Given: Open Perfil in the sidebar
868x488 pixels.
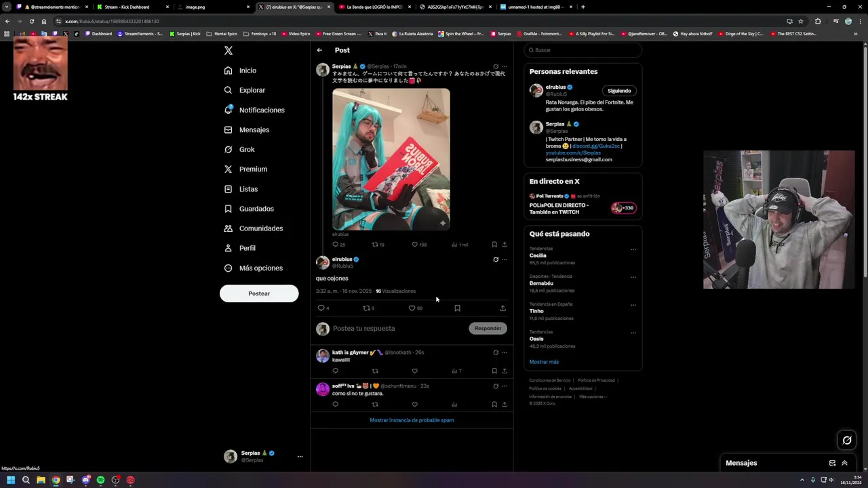Looking at the screenshot, I should (x=239, y=248).
